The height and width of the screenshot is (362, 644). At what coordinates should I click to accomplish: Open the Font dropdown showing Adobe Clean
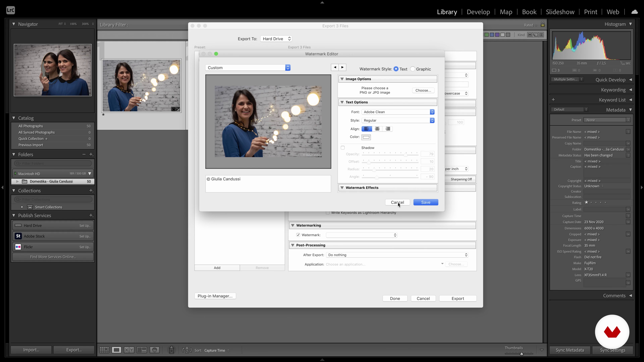tap(398, 112)
